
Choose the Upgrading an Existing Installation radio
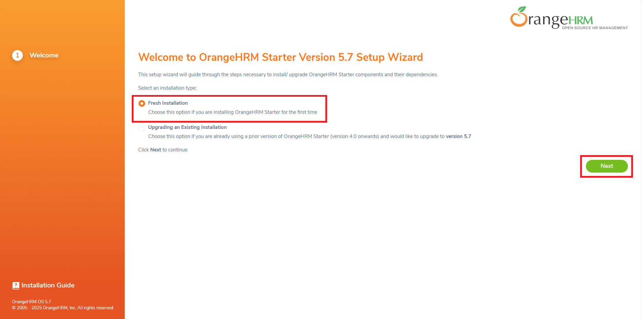click(142, 128)
